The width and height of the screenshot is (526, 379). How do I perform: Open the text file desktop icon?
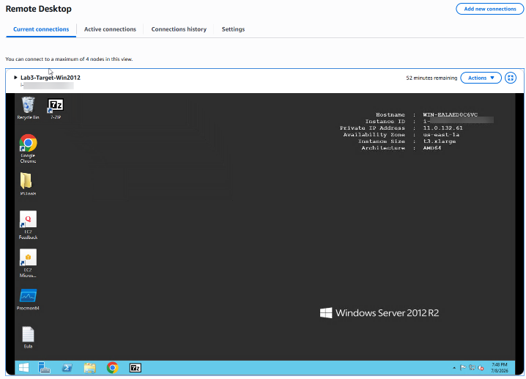28,337
